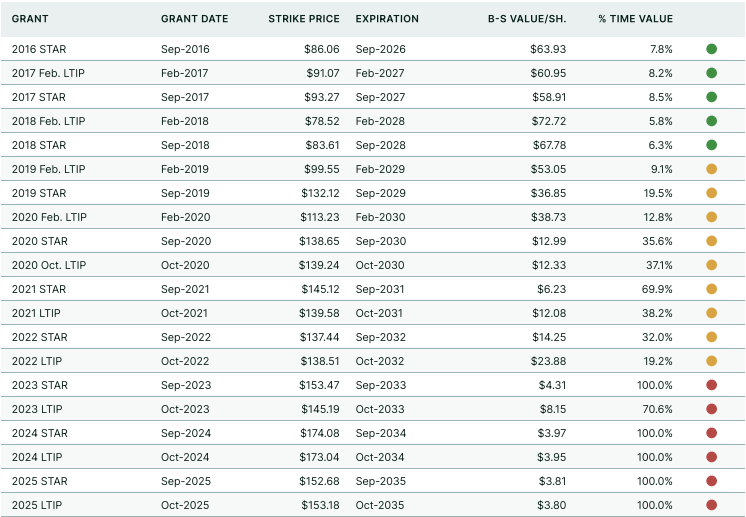Click the 9.1% time value cell
The width and height of the screenshot is (746, 517).
(662, 169)
